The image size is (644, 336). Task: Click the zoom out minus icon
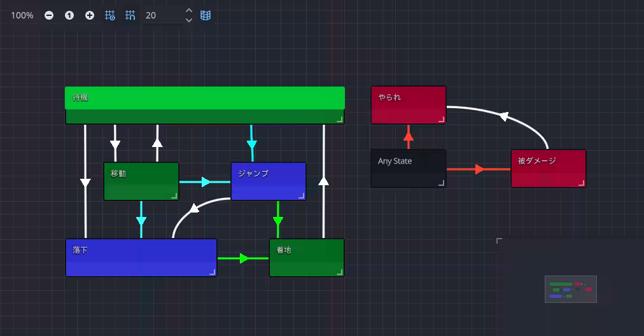pos(49,15)
